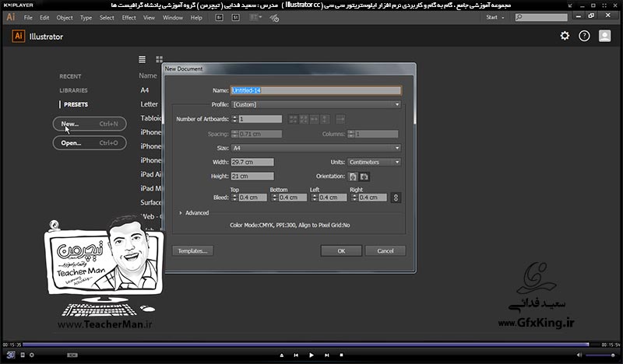Click the 3D mode icon in KMPlayer
This screenshot has width=623, height=364.
click(x=10, y=355)
